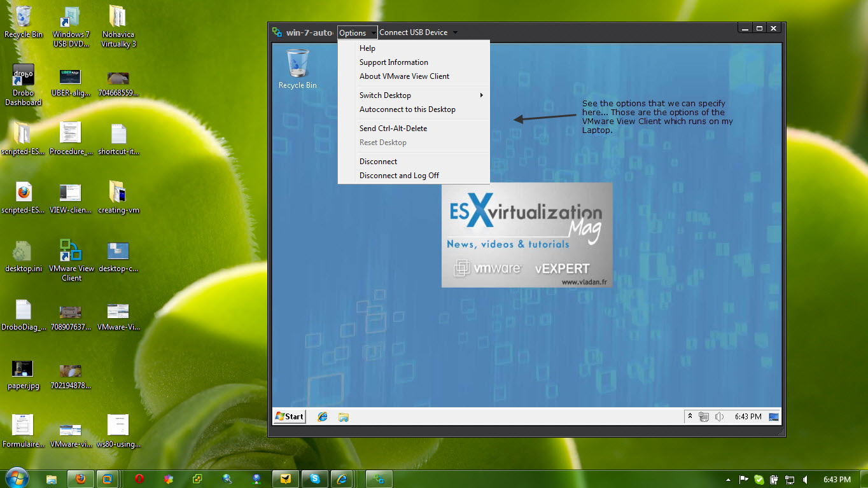This screenshot has width=868, height=488.
Task: Select the host desktop Recycle Bin icon
Action: [24, 22]
